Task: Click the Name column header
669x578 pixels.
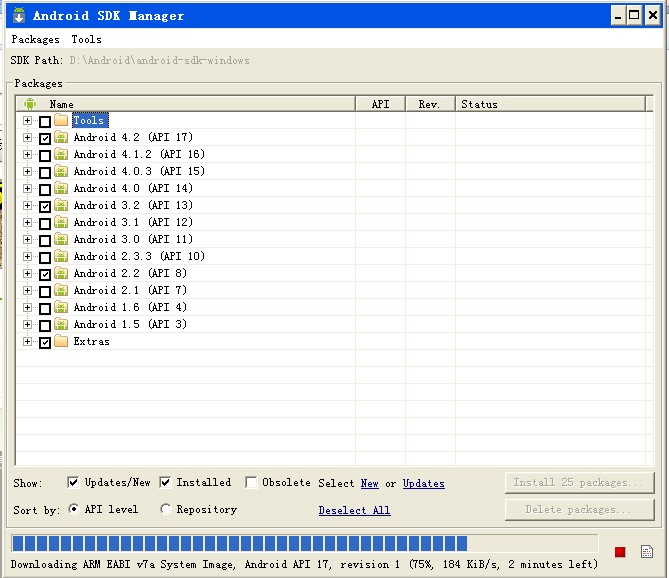Action: pyautogui.click(x=186, y=104)
